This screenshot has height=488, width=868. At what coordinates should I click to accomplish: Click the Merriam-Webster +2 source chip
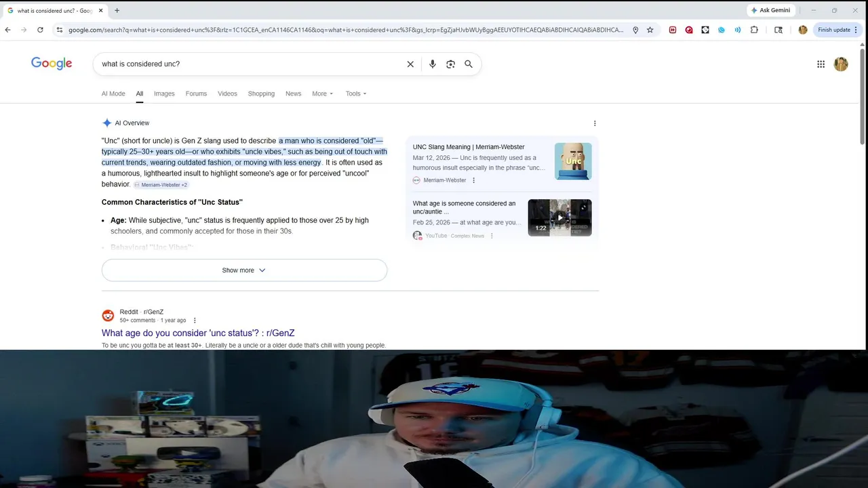(161, 184)
